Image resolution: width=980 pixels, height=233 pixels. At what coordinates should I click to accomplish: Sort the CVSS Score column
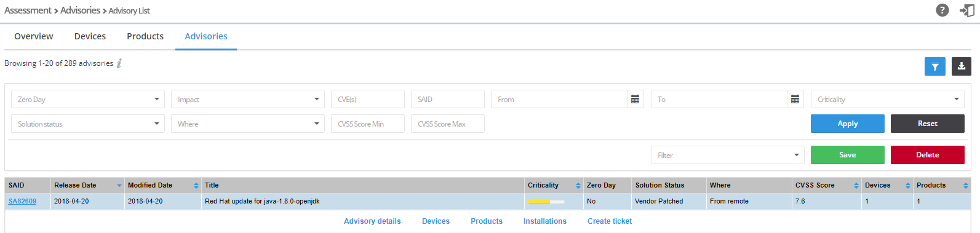856,186
